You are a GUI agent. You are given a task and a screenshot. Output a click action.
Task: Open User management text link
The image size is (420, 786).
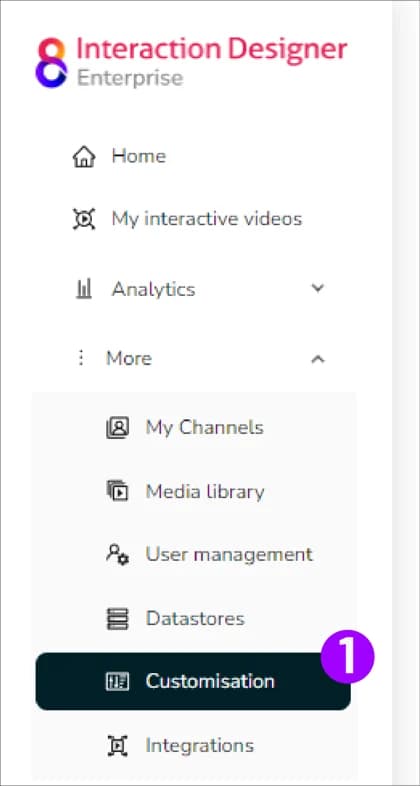[x=229, y=554]
